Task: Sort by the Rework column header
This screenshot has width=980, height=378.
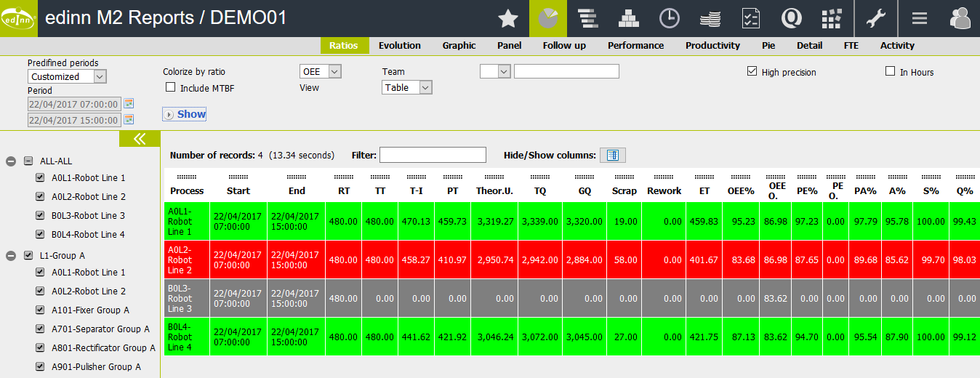Action: click(664, 190)
